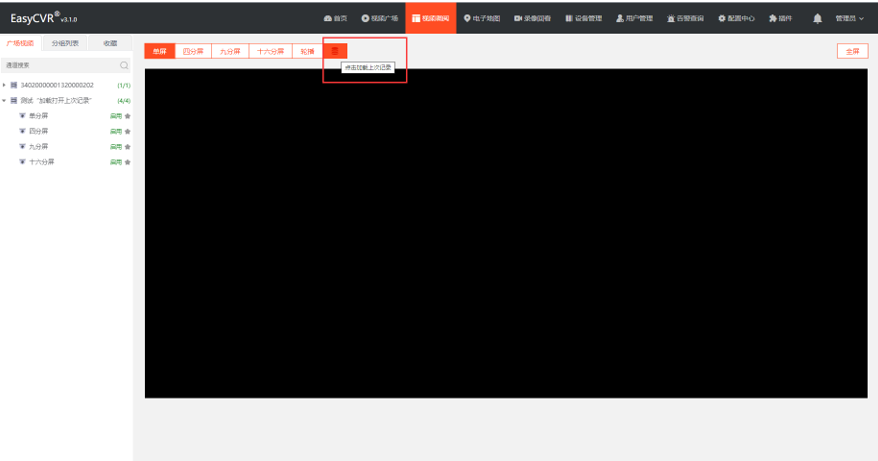Click the 启用 status of 九分屏

tap(116, 147)
